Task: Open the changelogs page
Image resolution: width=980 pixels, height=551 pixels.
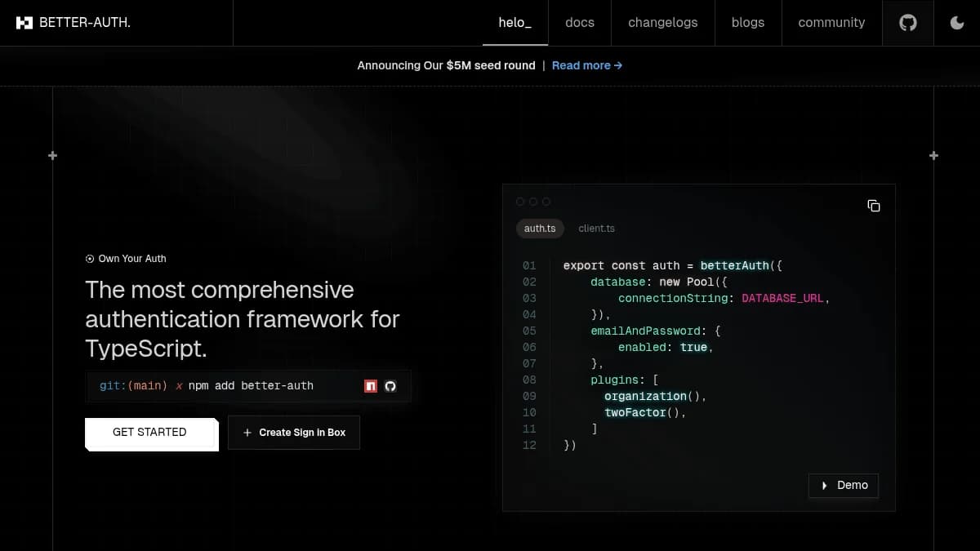Action: [662, 22]
